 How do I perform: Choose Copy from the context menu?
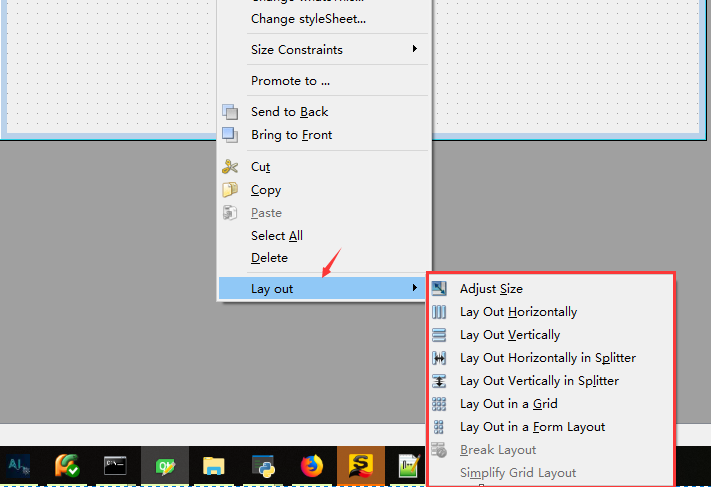[266, 190]
